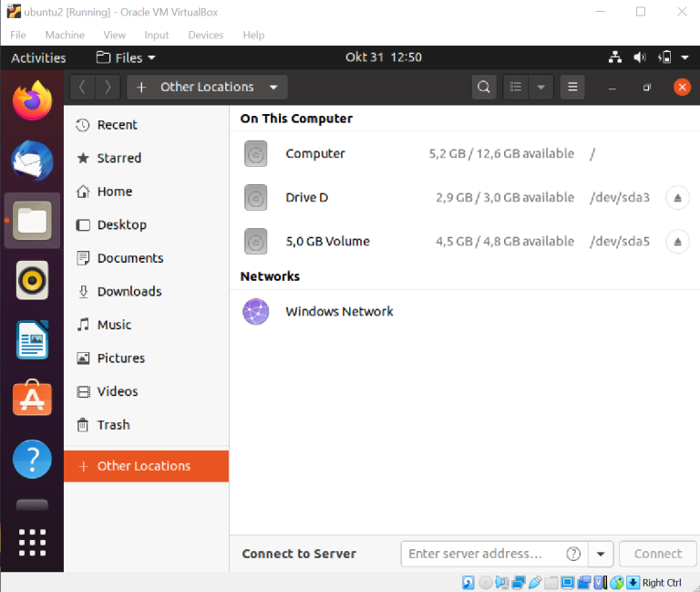Viewport: 700px width, 592px height.
Task: Expand the Other Locations path dropdown
Action: coord(273,88)
